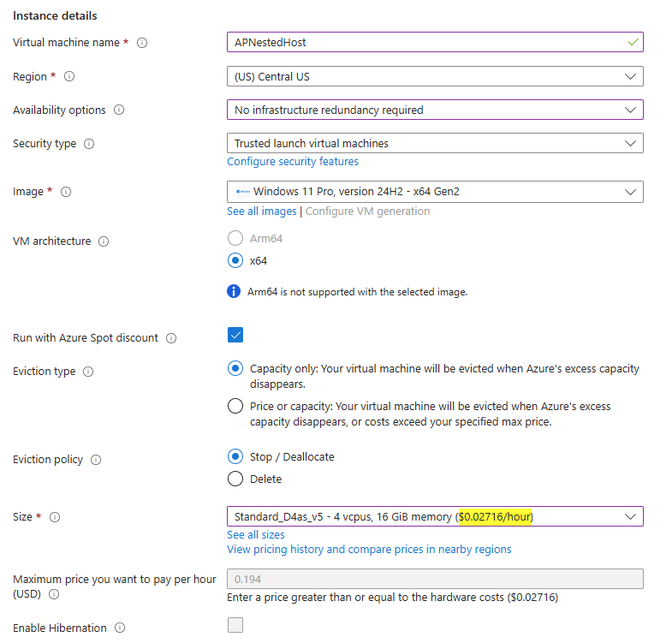
Task: Click info icon beside Enable Hibernation
Action: click(120, 628)
